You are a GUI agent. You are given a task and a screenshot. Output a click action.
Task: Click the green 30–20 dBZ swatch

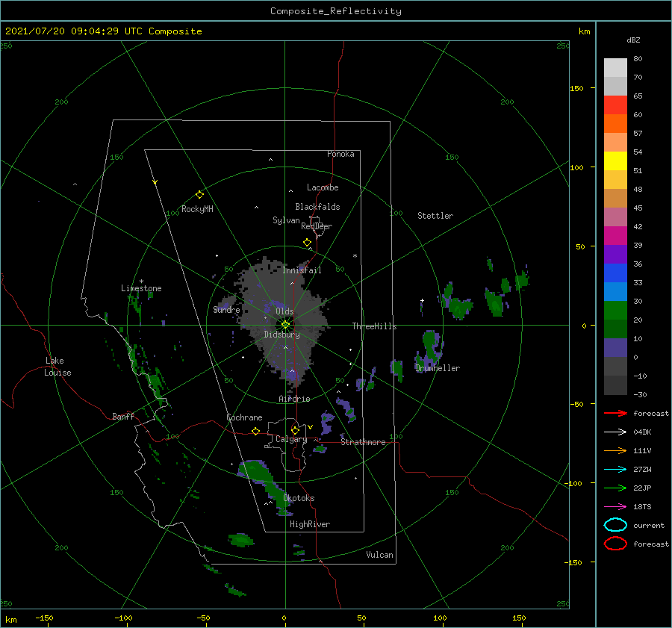(615, 311)
